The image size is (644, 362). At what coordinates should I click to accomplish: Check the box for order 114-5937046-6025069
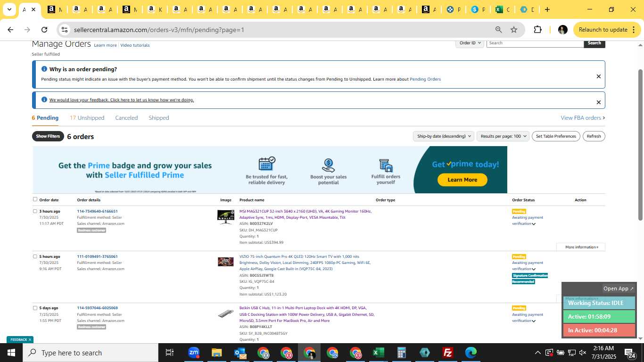[x=35, y=308]
